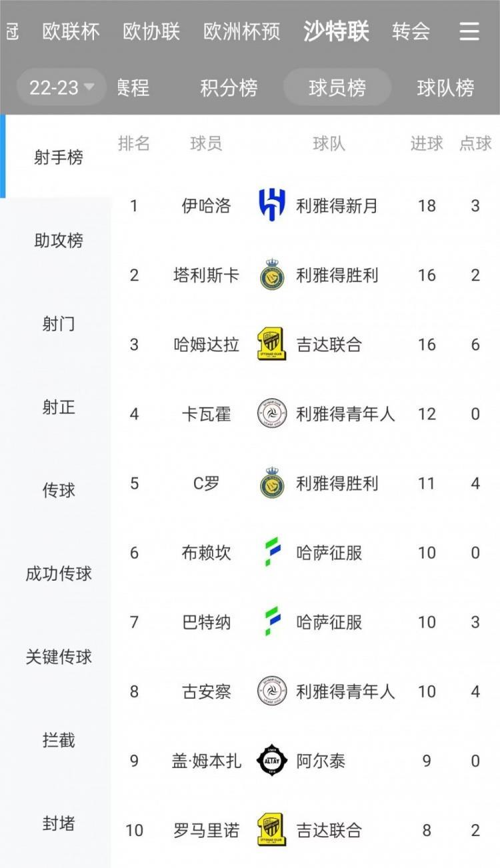
Task: Tap the club logo in C罗's row
Action: pyautogui.click(x=272, y=483)
